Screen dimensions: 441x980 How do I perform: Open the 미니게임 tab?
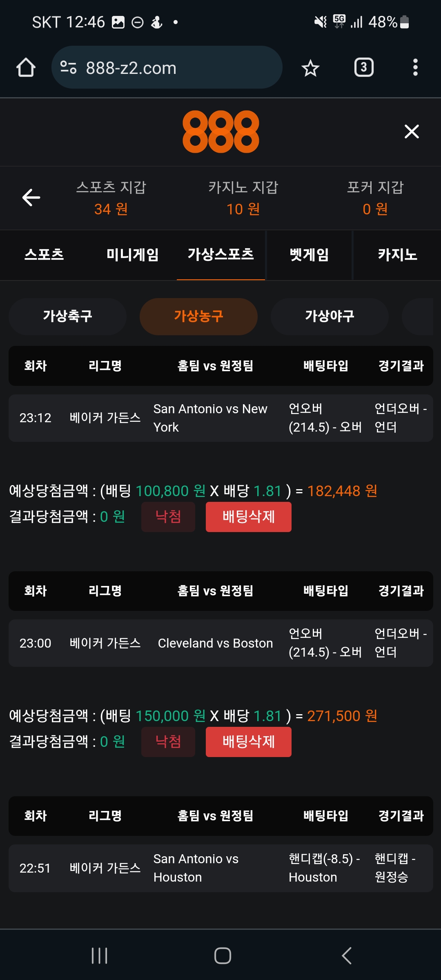click(132, 255)
